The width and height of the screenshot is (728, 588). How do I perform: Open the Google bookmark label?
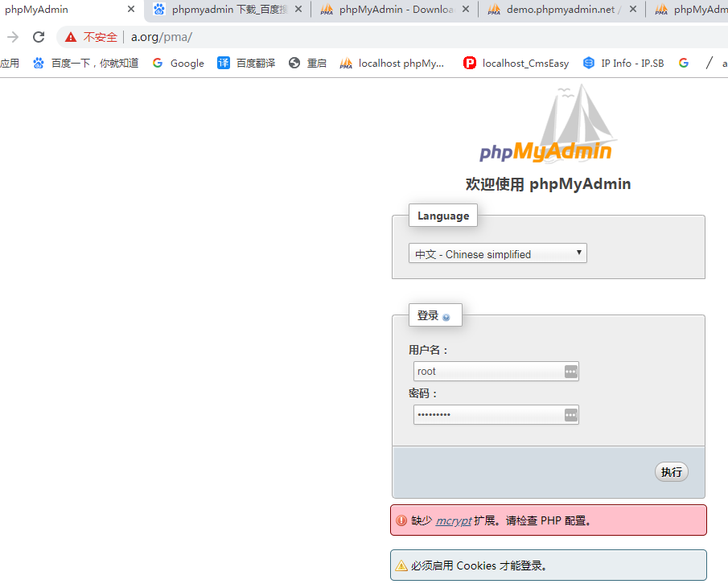pos(187,63)
